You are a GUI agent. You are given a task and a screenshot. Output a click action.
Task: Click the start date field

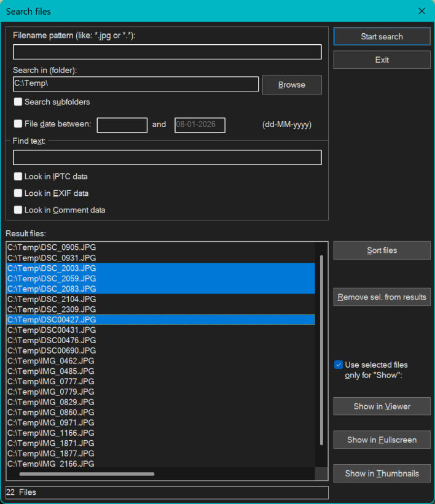point(122,125)
